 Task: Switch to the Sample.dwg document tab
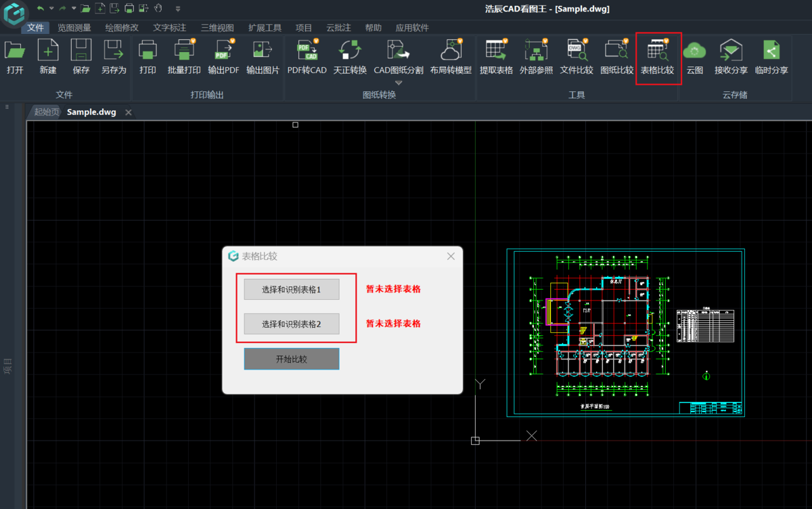pos(91,112)
